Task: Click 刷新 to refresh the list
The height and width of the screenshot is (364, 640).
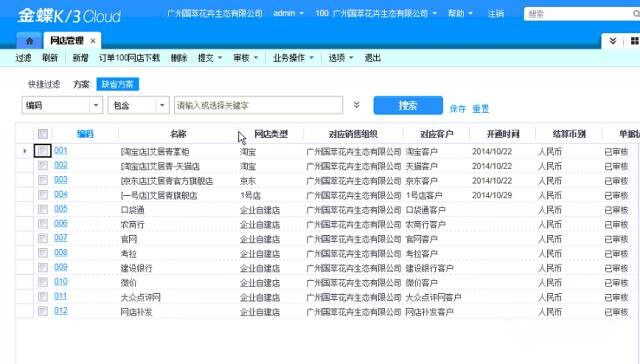Action: (x=50, y=58)
